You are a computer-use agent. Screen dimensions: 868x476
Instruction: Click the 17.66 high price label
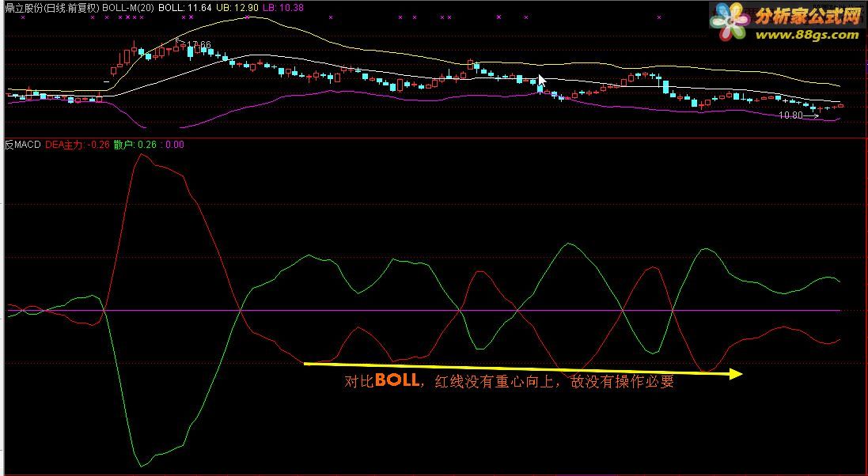[x=198, y=45]
